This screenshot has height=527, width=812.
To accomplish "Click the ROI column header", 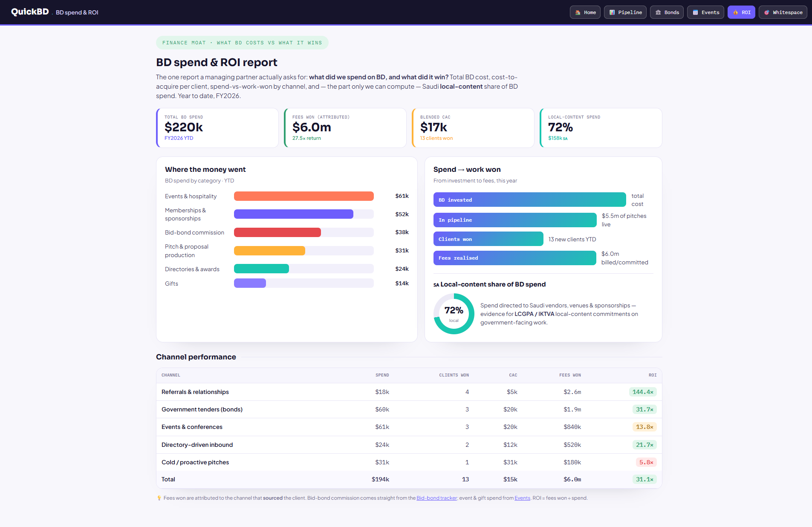I will click(653, 375).
